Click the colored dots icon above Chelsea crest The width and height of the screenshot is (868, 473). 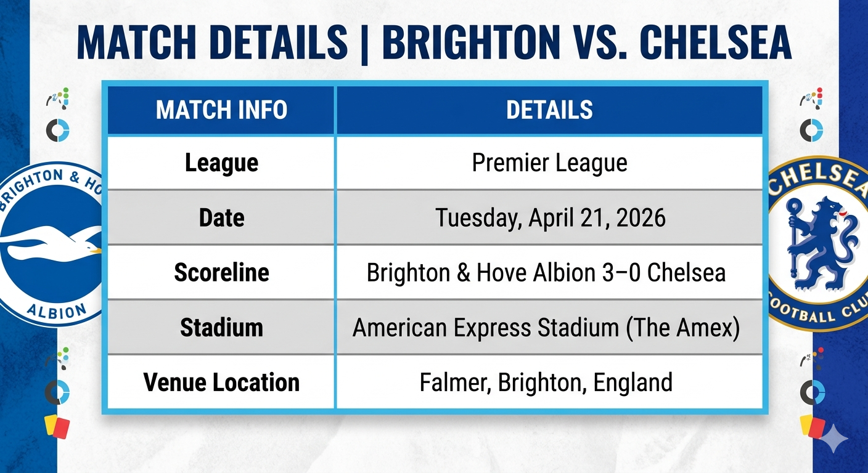coord(812,98)
